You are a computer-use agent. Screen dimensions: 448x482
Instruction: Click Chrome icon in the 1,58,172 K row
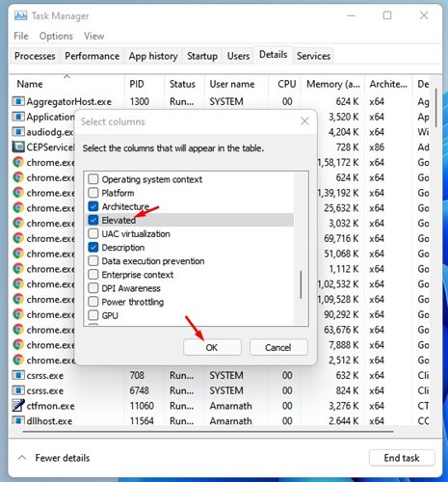18,162
